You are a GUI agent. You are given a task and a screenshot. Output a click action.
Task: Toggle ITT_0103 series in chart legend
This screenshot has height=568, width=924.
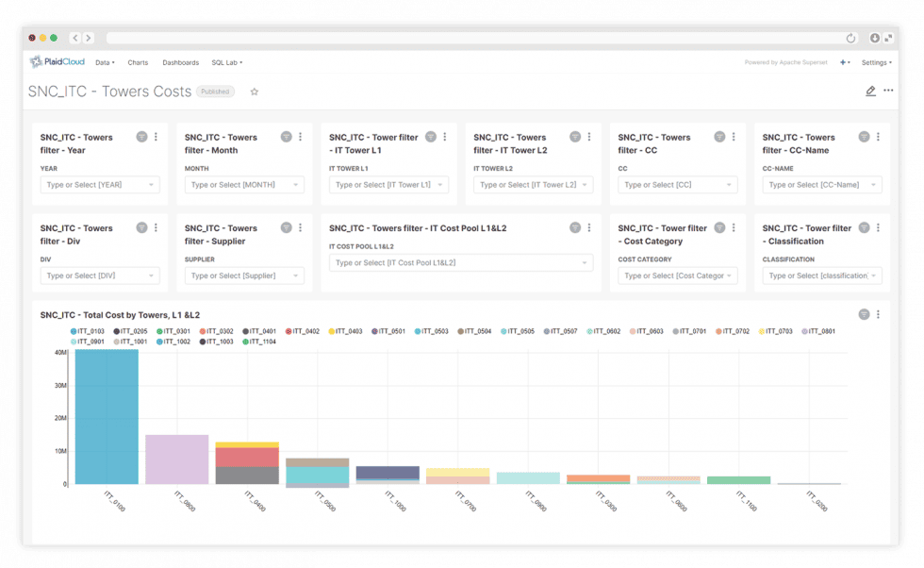point(87,331)
